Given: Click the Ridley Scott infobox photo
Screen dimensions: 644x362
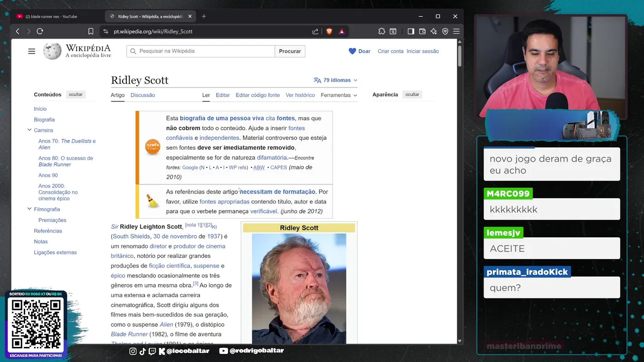Looking at the screenshot, I should tap(299, 289).
